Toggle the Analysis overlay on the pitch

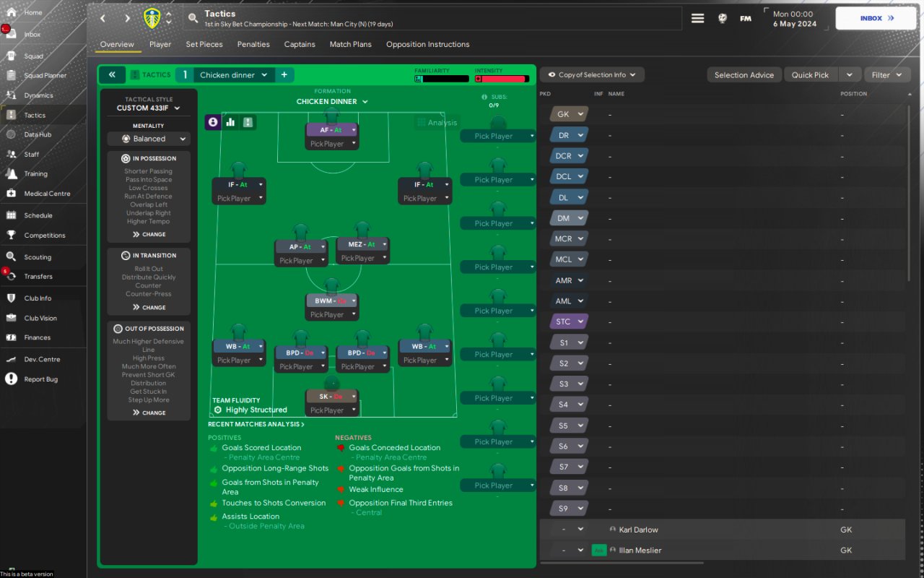[x=437, y=123]
